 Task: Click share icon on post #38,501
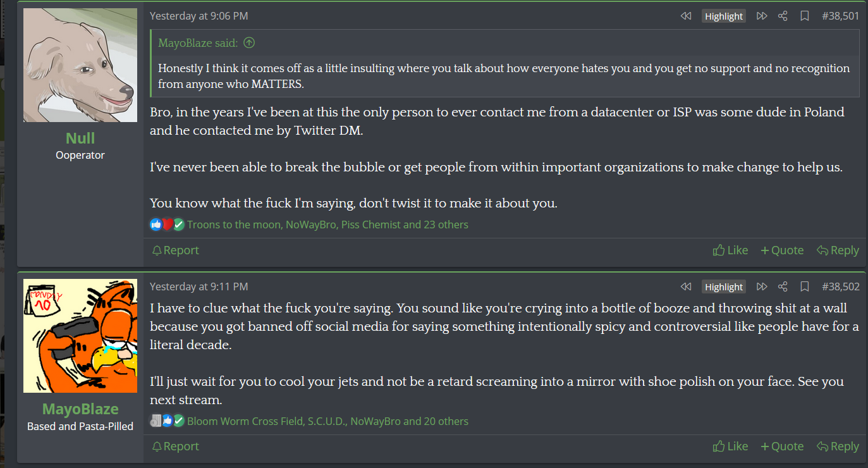[783, 16]
